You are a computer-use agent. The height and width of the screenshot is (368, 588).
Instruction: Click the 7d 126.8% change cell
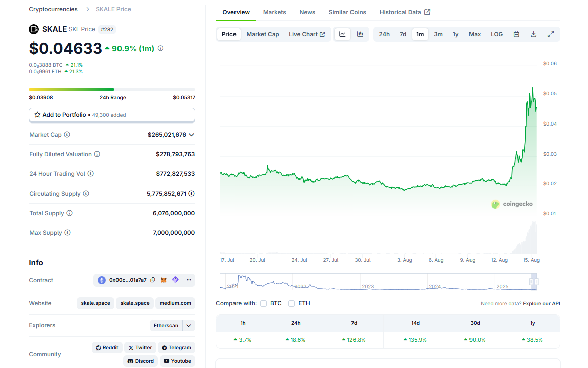pos(354,340)
